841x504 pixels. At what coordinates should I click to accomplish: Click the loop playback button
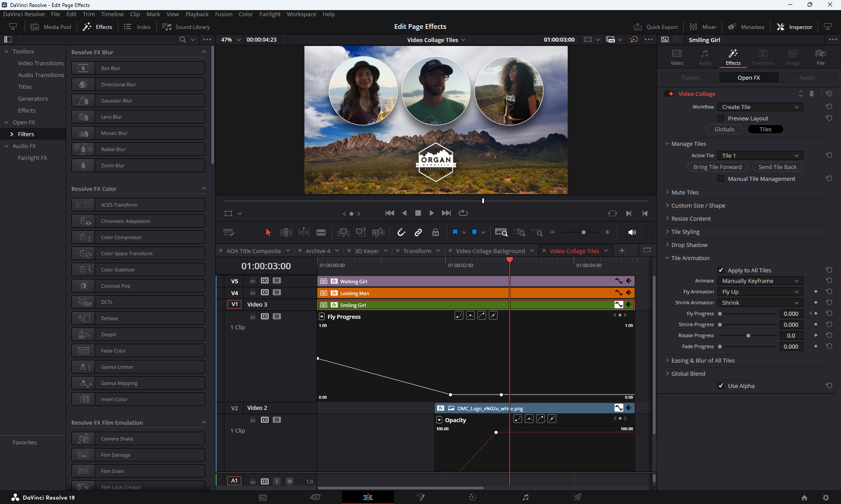463,213
